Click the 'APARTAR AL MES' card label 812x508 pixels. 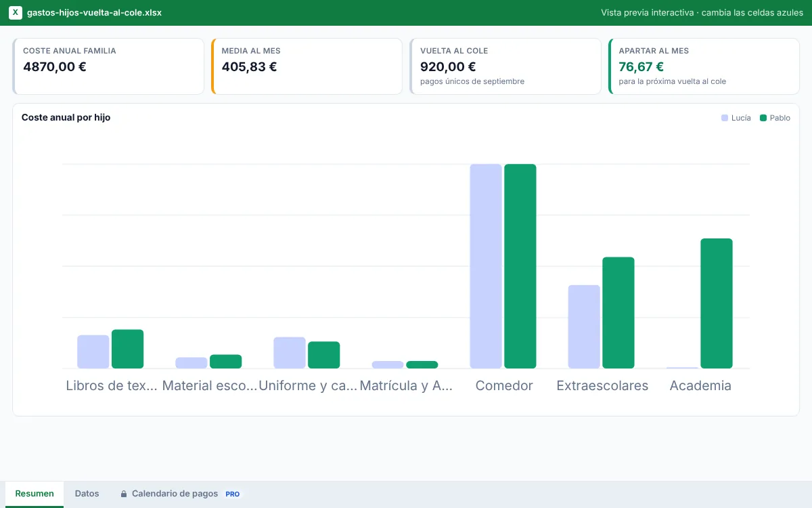click(x=654, y=51)
